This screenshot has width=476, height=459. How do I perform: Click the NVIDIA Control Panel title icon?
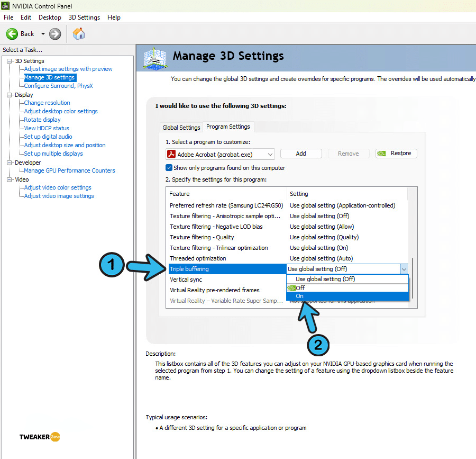5,6
